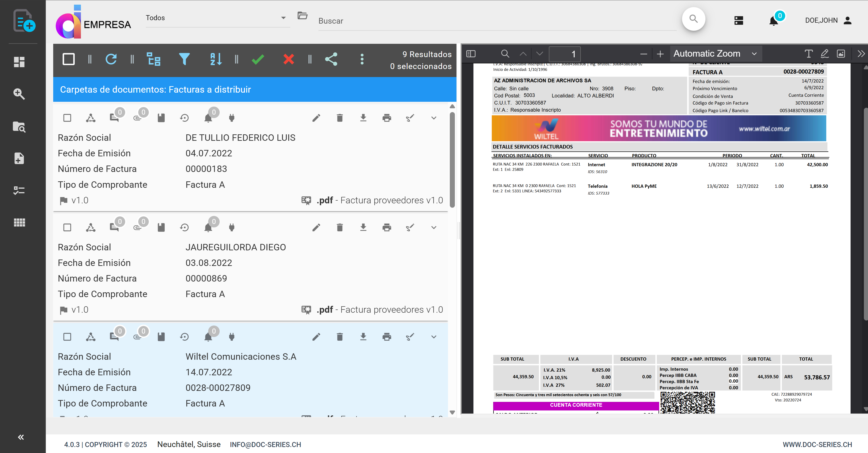Click the open folder icon beside search
868x453 pixels.
tap(303, 16)
